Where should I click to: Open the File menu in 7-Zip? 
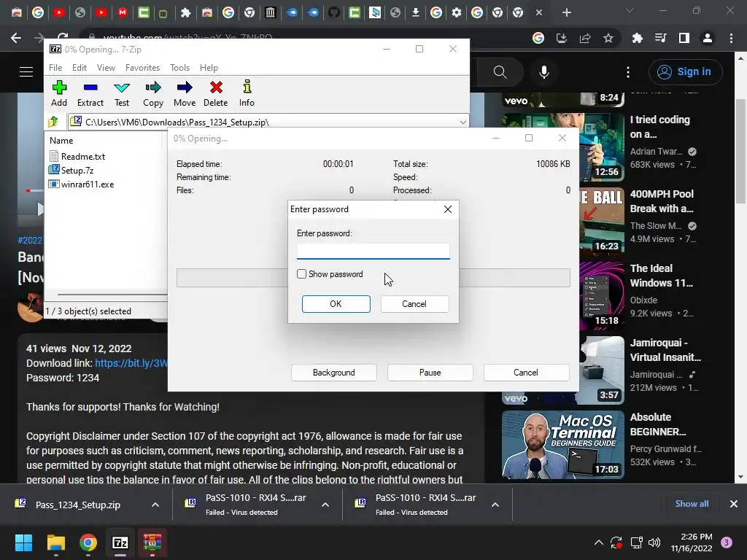[55, 68]
